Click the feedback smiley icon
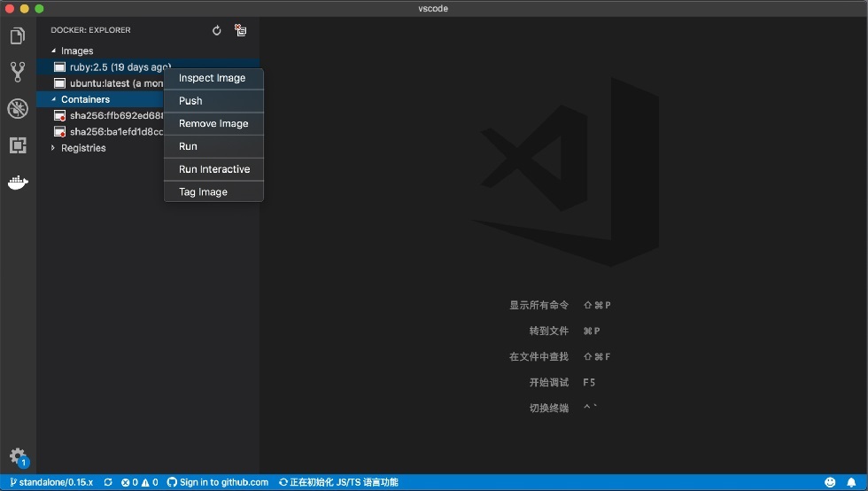The height and width of the screenshot is (491, 868). click(x=830, y=482)
